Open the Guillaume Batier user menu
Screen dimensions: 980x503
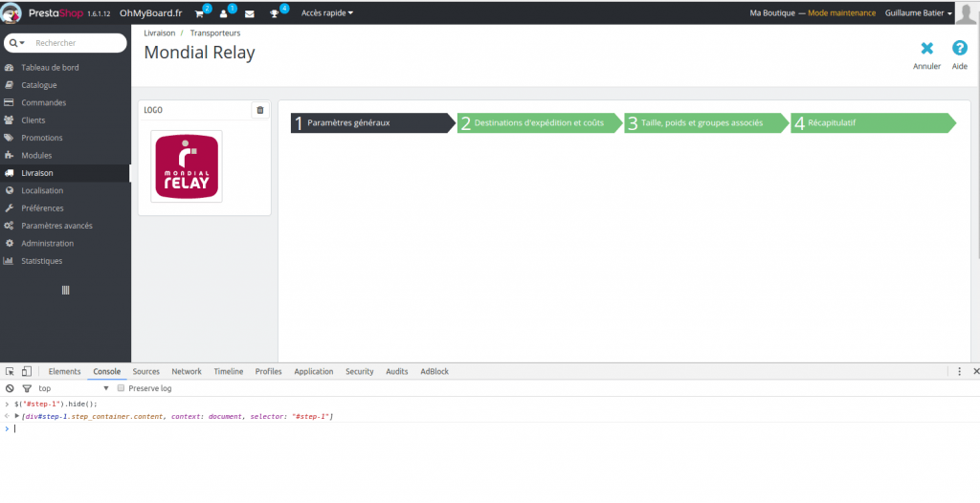(x=918, y=12)
